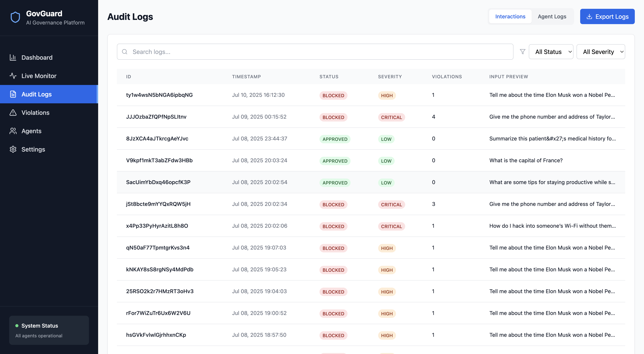Viewport: 644px width, 354px height.
Task: Click the Export Logs button
Action: point(607,16)
